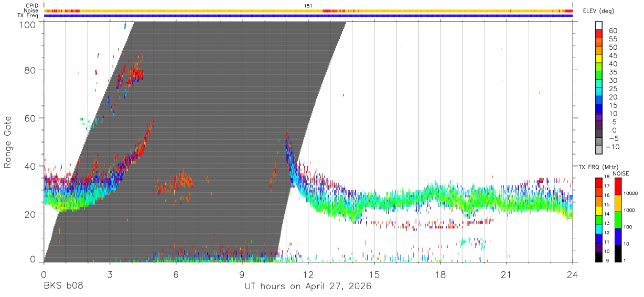Click the 25 label on ELEV scale

tap(612, 89)
